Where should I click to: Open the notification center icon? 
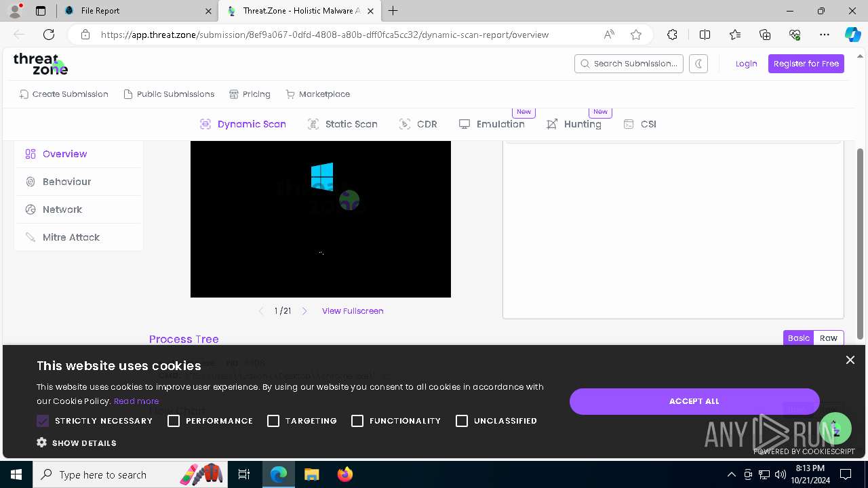[x=846, y=474]
